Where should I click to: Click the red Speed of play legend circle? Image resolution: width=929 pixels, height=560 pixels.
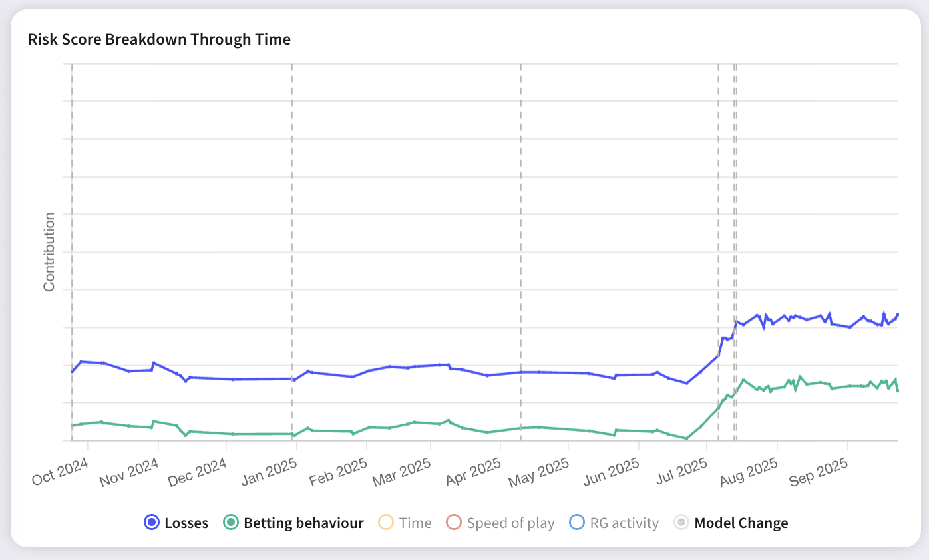pyautogui.click(x=454, y=523)
